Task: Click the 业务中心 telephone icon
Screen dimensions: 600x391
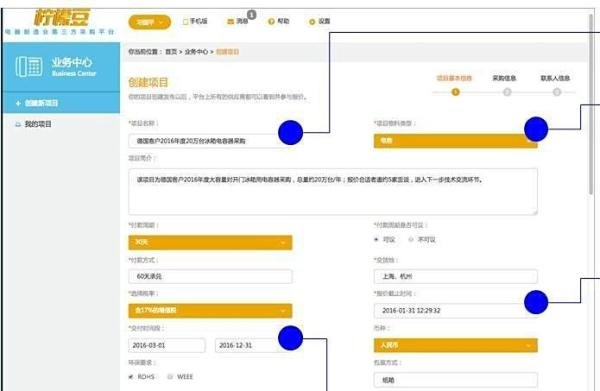Action: click(29, 67)
